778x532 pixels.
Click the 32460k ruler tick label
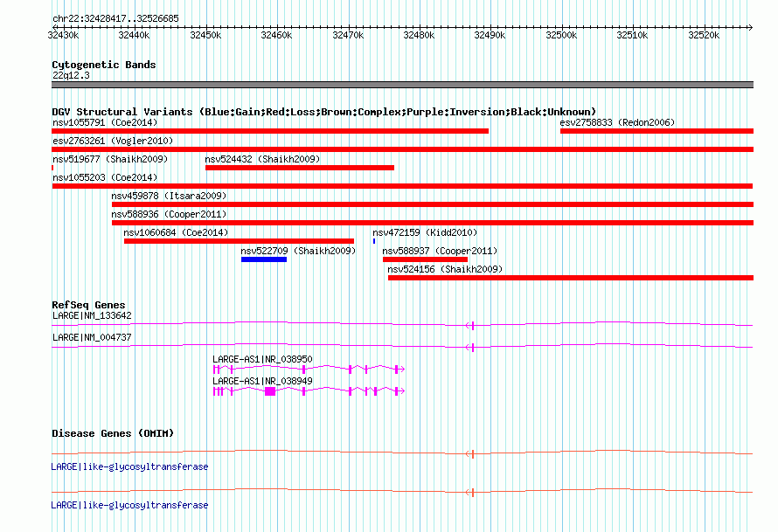coord(276,35)
